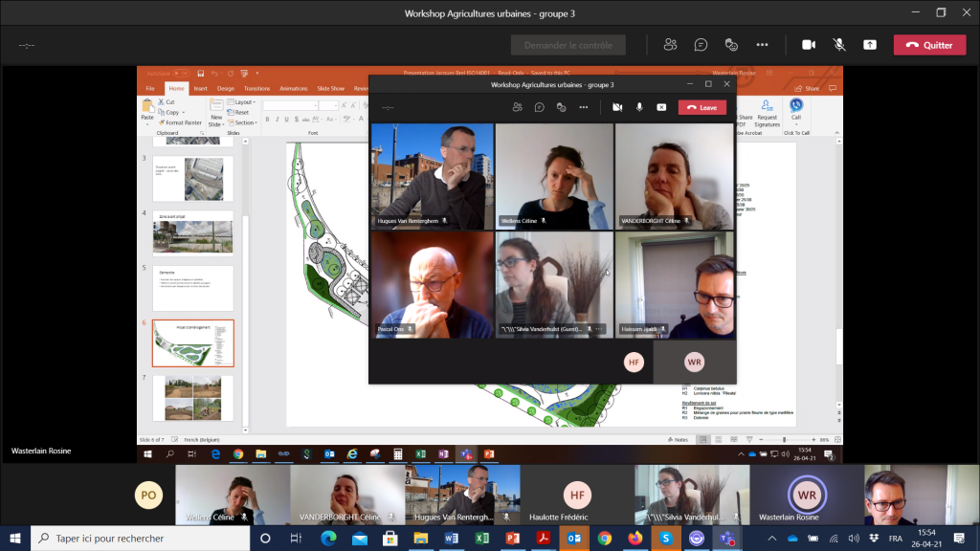Open the Slide Show ribbon tab
This screenshot has height=551, width=980.
pyautogui.click(x=330, y=89)
